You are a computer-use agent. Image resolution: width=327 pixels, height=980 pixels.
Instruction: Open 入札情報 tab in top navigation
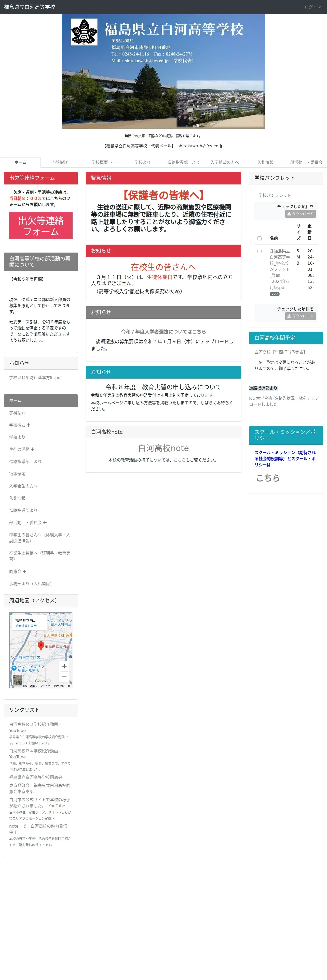pos(265,163)
